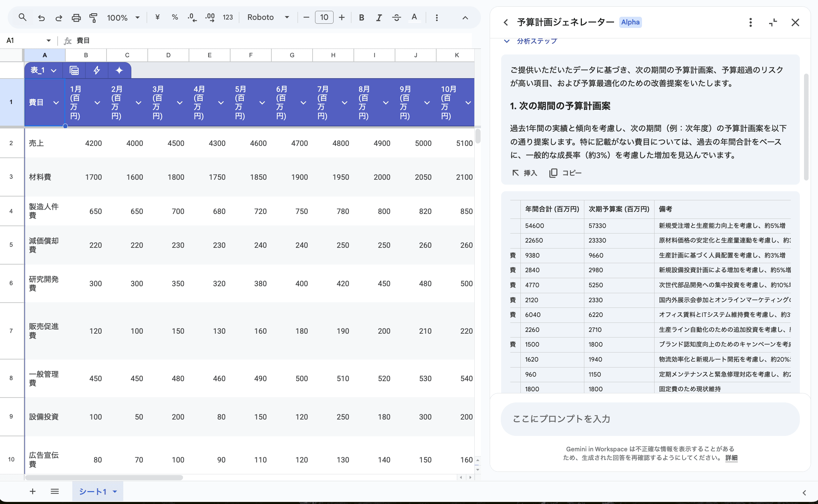
Task: Collapse the 分析ステップ section
Action: (507, 41)
